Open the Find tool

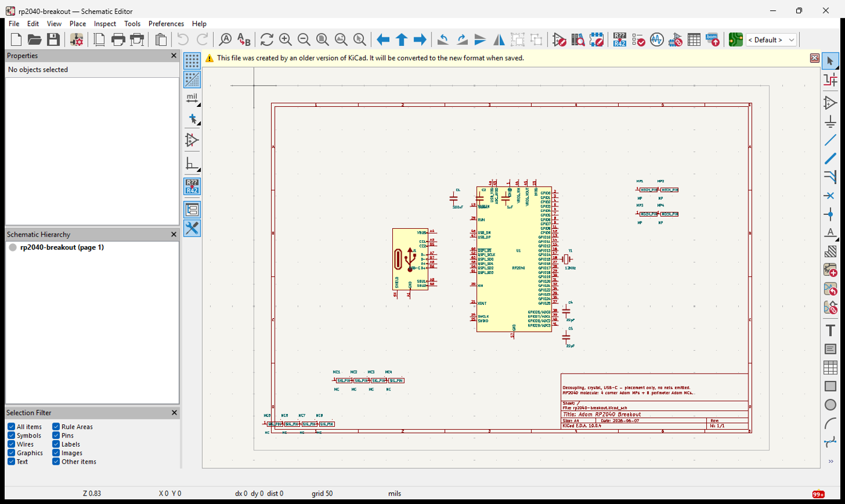225,40
